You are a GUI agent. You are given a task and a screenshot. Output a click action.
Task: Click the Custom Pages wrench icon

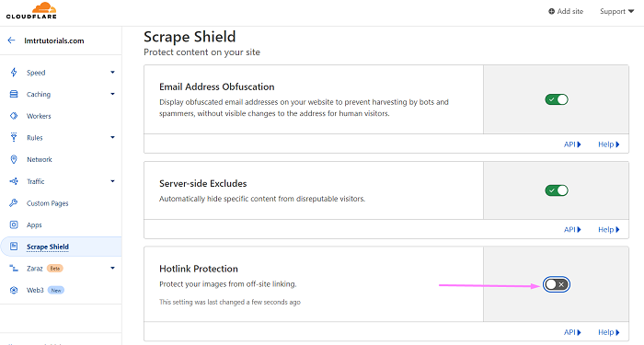[x=14, y=203]
